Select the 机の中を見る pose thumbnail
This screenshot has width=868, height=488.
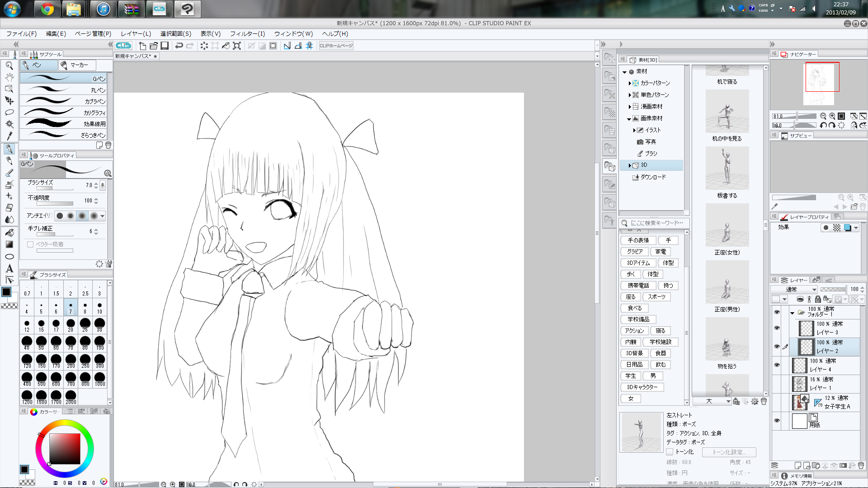click(727, 112)
